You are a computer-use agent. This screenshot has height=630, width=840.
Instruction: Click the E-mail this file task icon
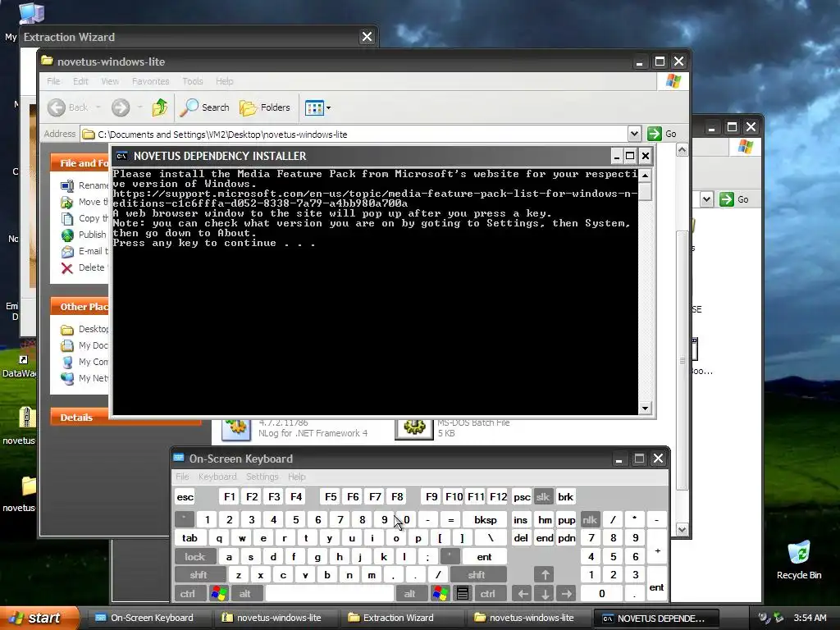[x=67, y=251]
